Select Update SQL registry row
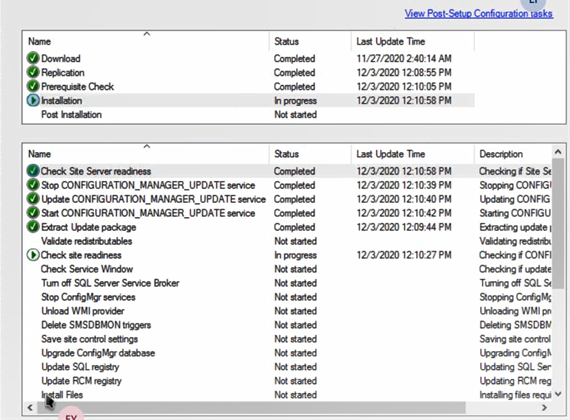The image size is (570, 420). [287, 367]
